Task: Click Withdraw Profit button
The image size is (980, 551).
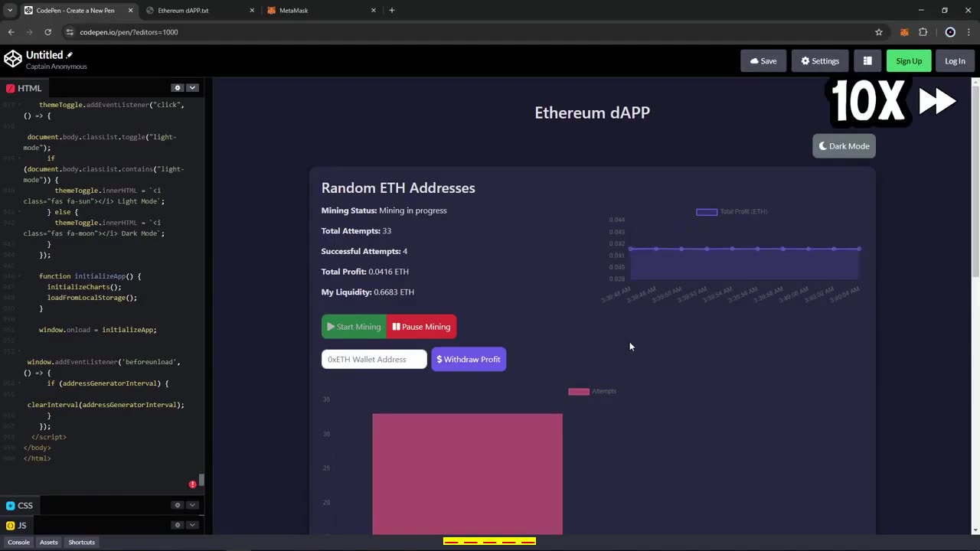Action: tap(469, 360)
